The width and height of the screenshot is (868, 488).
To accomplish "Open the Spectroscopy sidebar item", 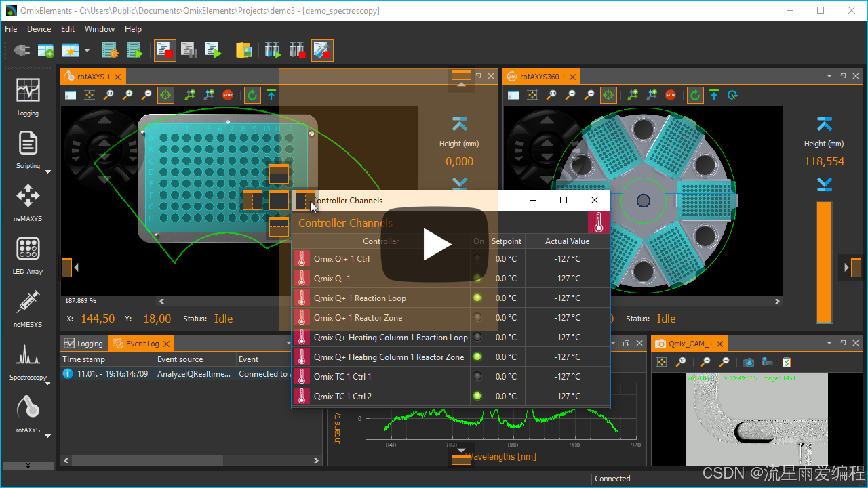I will pos(28,361).
